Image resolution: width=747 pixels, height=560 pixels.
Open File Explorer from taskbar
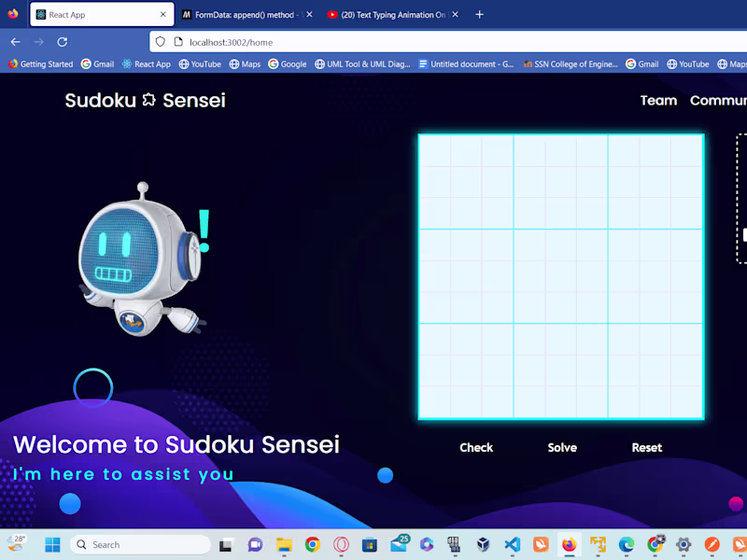[284, 544]
